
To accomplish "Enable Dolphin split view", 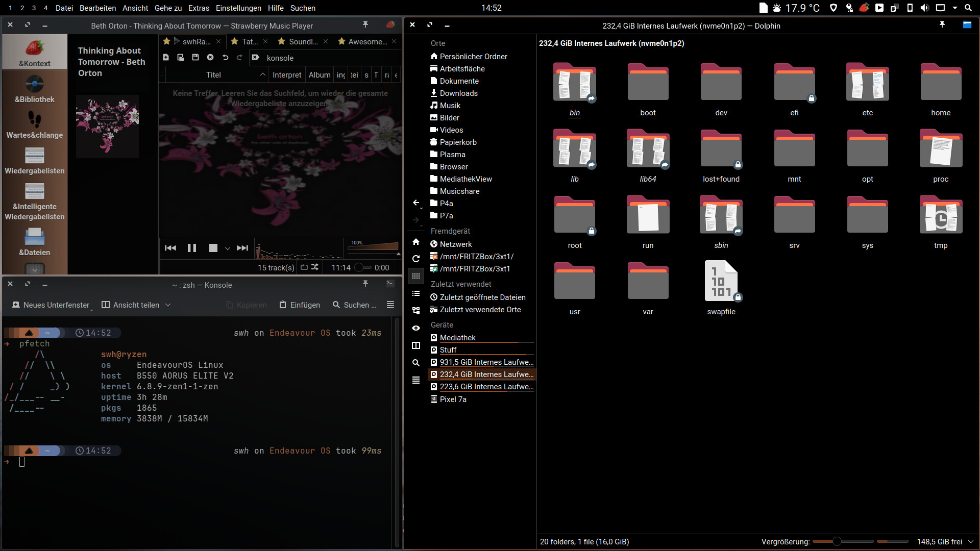I will pos(416,345).
